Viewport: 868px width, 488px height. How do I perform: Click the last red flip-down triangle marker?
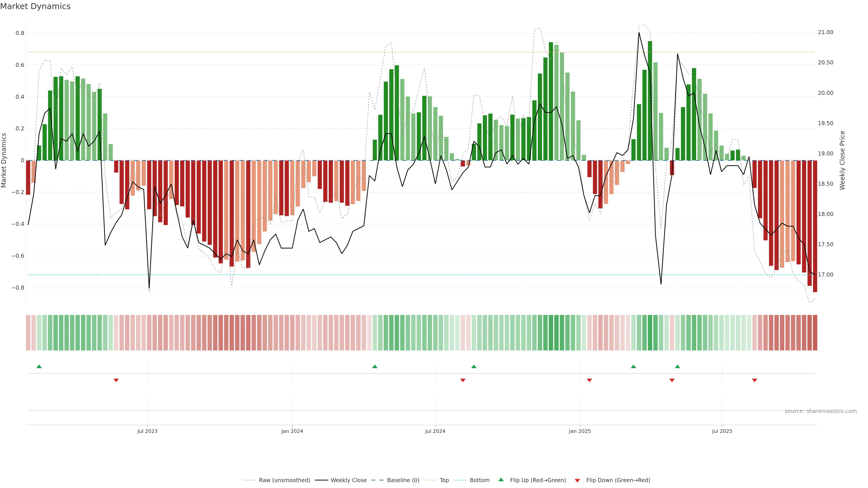(755, 380)
